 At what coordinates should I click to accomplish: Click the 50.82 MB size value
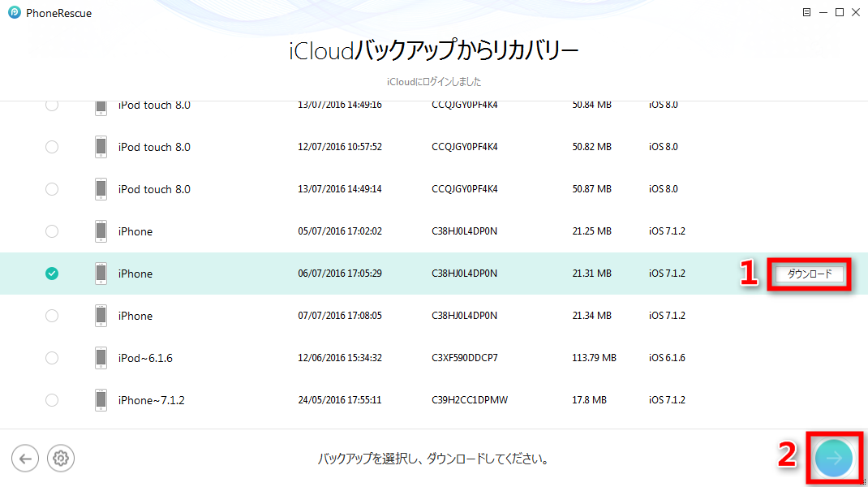coord(591,147)
